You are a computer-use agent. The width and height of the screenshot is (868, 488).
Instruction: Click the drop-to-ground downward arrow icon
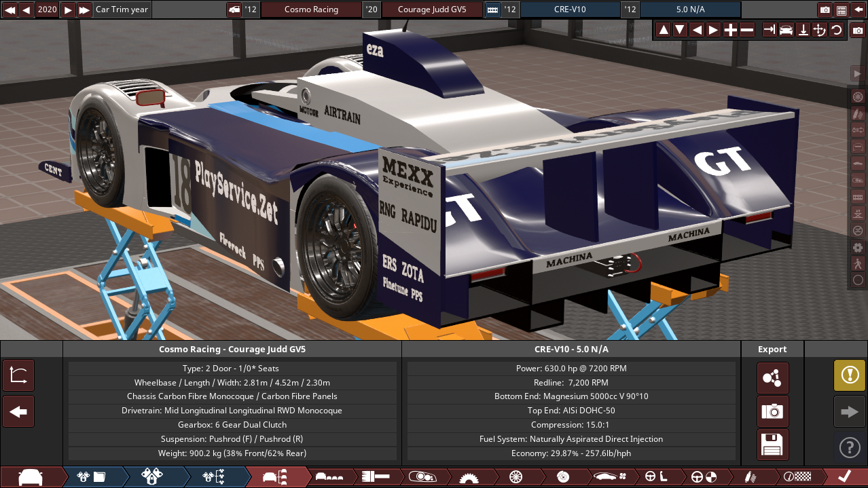(x=803, y=30)
